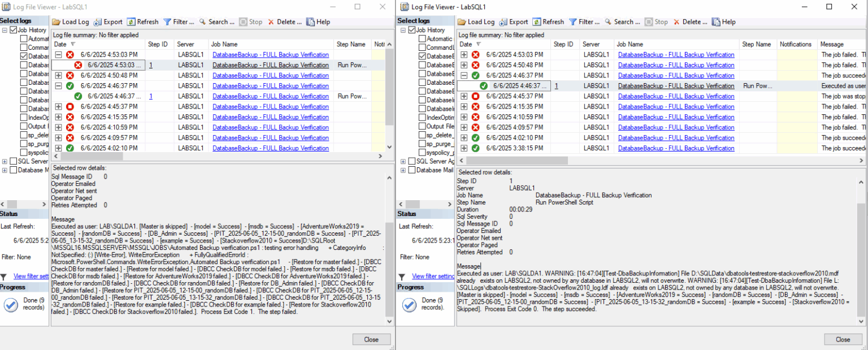
Task: Click Server column header in left window
Action: [x=185, y=44]
